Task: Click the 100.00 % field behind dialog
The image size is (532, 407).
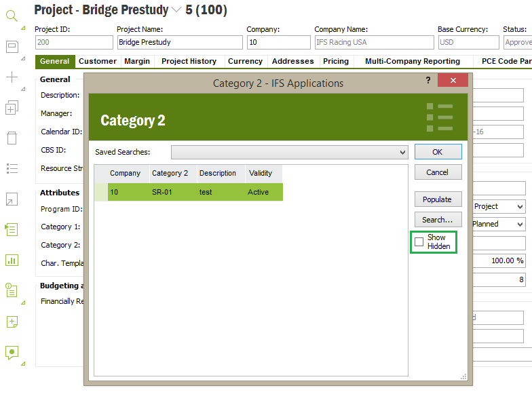Action: point(499,260)
